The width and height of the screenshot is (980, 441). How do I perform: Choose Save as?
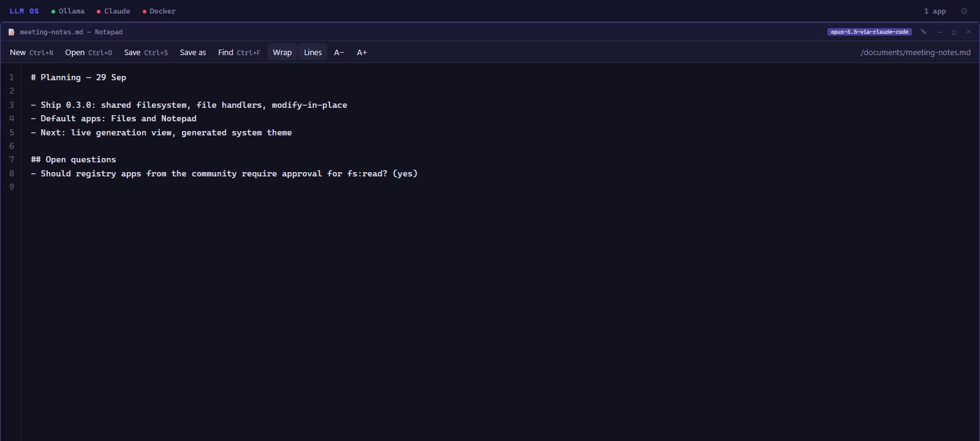pyautogui.click(x=193, y=53)
